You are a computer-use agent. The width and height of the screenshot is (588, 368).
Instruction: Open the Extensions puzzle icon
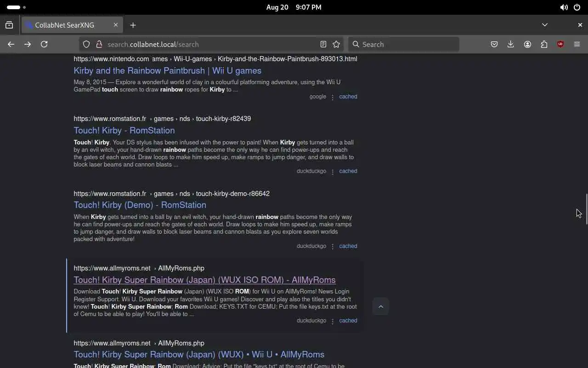click(x=544, y=44)
